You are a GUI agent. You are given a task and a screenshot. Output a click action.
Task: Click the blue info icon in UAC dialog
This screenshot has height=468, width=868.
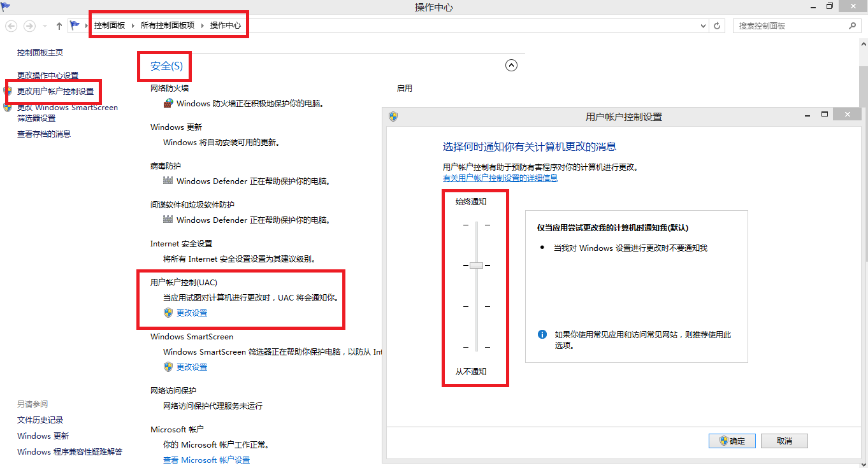pos(542,334)
